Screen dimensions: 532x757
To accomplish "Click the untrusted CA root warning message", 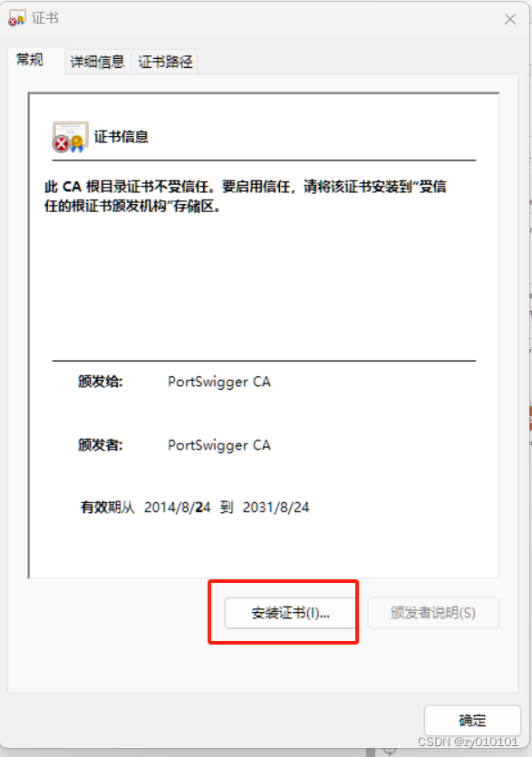I will (x=246, y=197).
